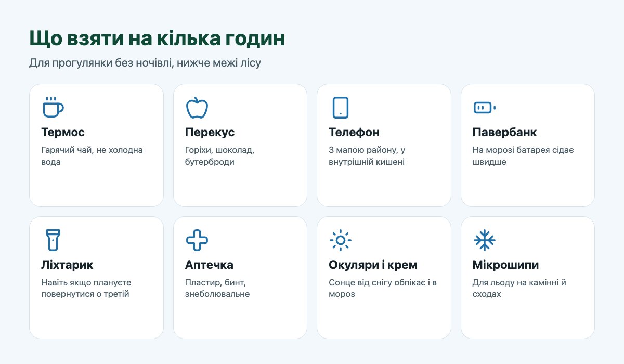The height and width of the screenshot is (364, 624).
Task: Select the Аптечка card title
Action: (x=209, y=265)
